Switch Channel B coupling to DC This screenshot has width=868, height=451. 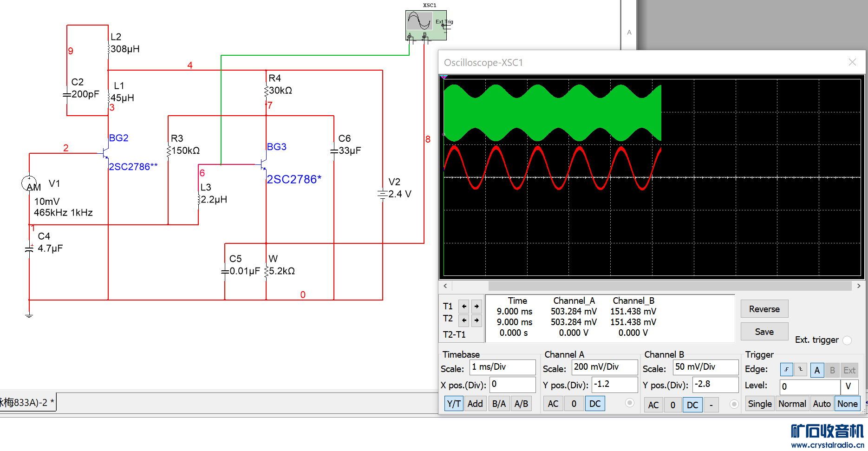[x=692, y=405]
